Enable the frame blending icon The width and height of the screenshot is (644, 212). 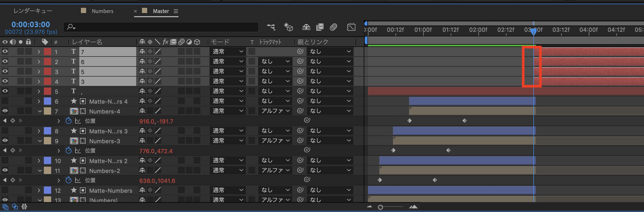(320, 27)
